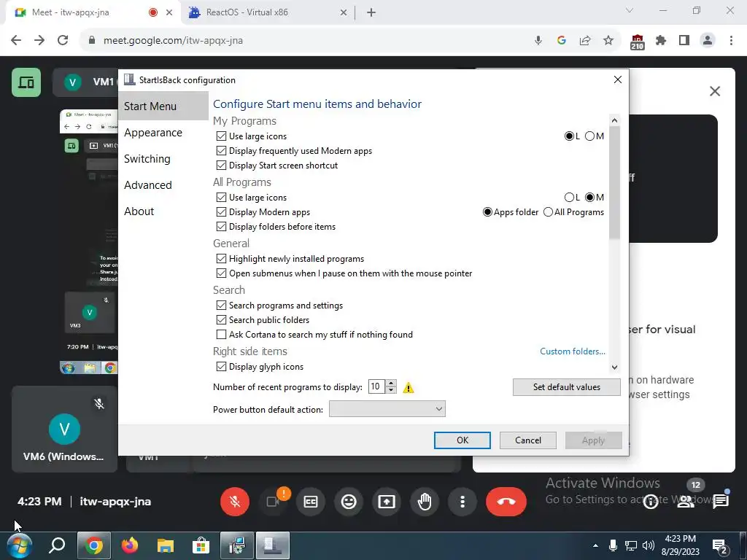747x560 pixels.
Task: Click Share this page icon
Action: click(x=585, y=41)
